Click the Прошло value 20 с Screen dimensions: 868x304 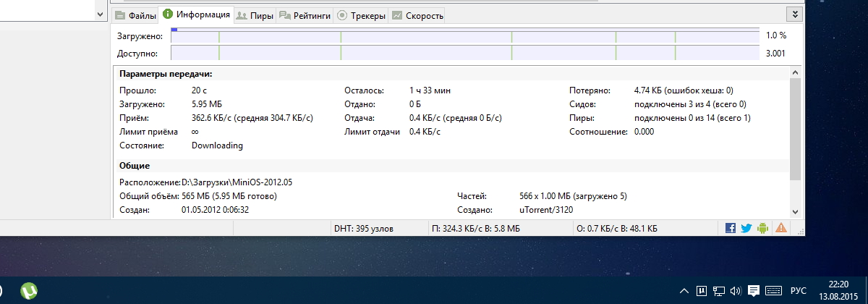coord(199,90)
